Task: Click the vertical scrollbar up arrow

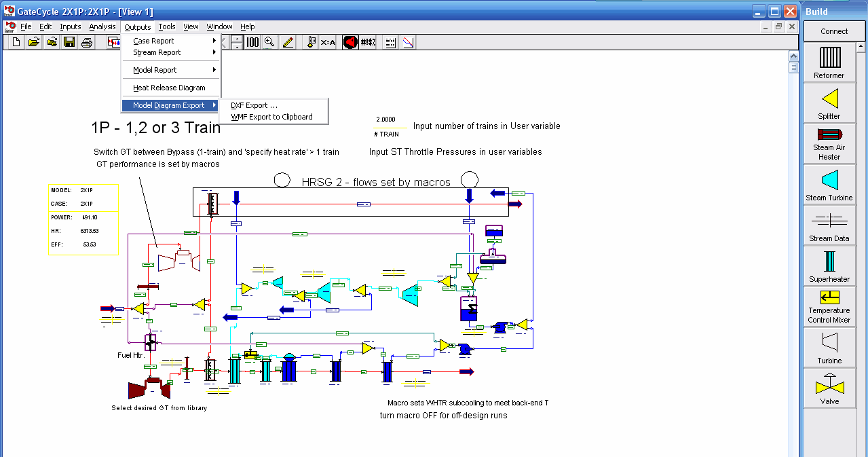Action: point(793,57)
